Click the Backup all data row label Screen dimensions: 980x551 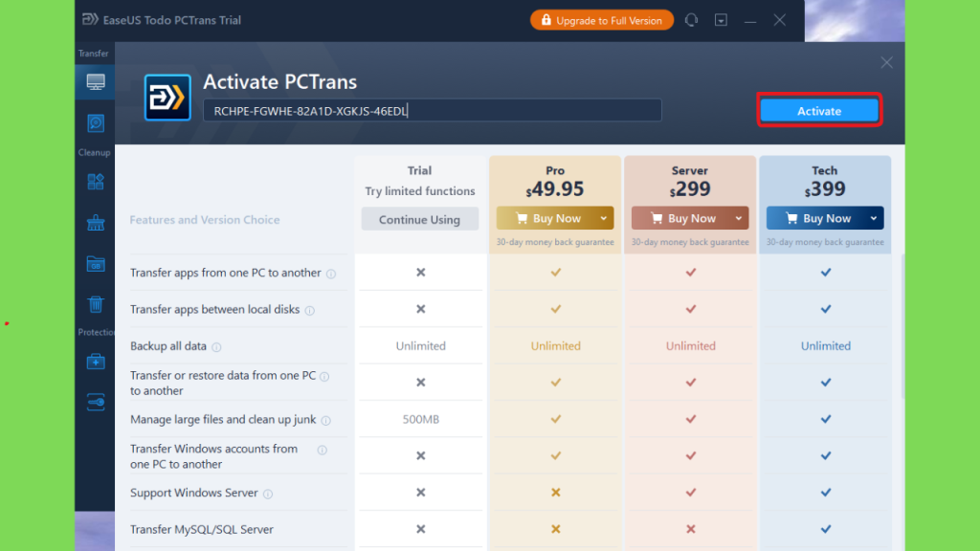(168, 346)
